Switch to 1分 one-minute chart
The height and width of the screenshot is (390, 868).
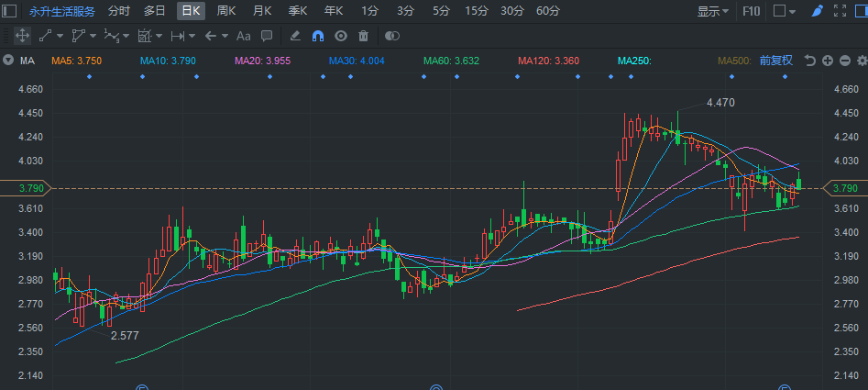pyautogui.click(x=369, y=10)
